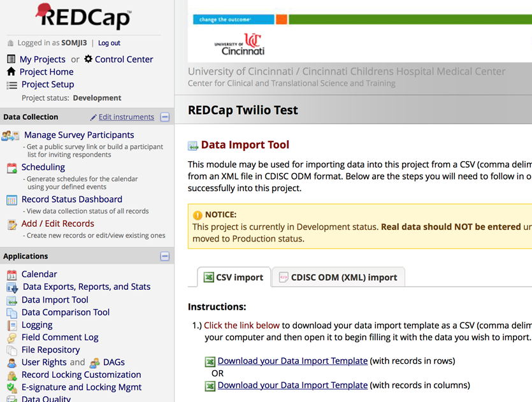Click the Data Import Tool sidebar icon

coord(12,300)
